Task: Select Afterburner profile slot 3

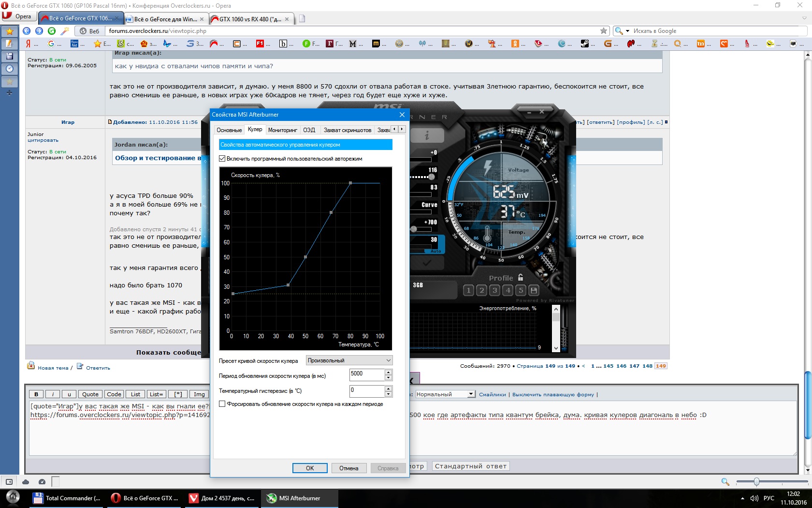Action: click(494, 290)
